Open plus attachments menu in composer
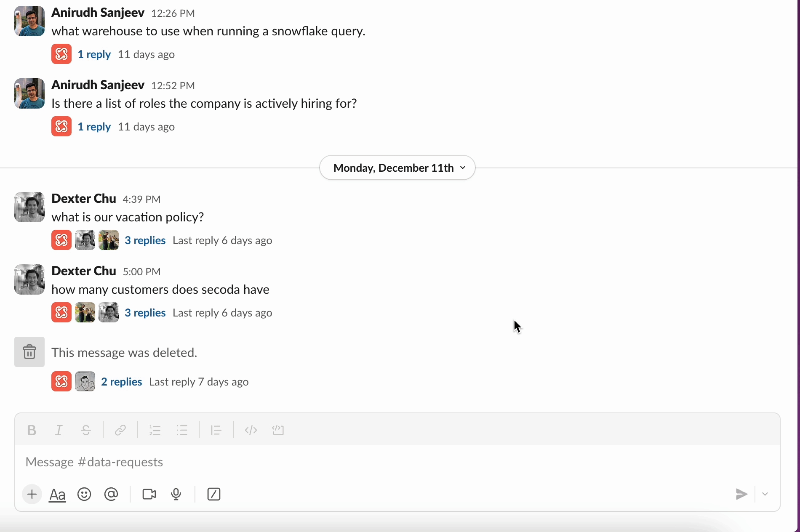800x532 pixels. (32, 494)
